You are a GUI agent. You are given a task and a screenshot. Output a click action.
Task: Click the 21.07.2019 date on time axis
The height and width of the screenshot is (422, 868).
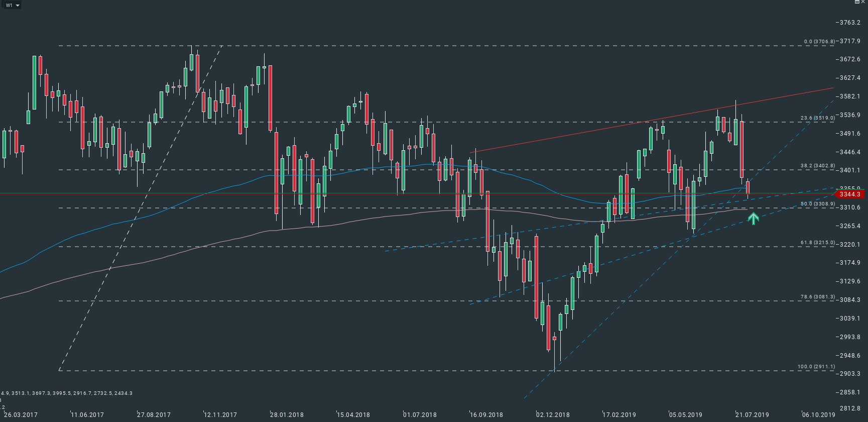coord(752,415)
